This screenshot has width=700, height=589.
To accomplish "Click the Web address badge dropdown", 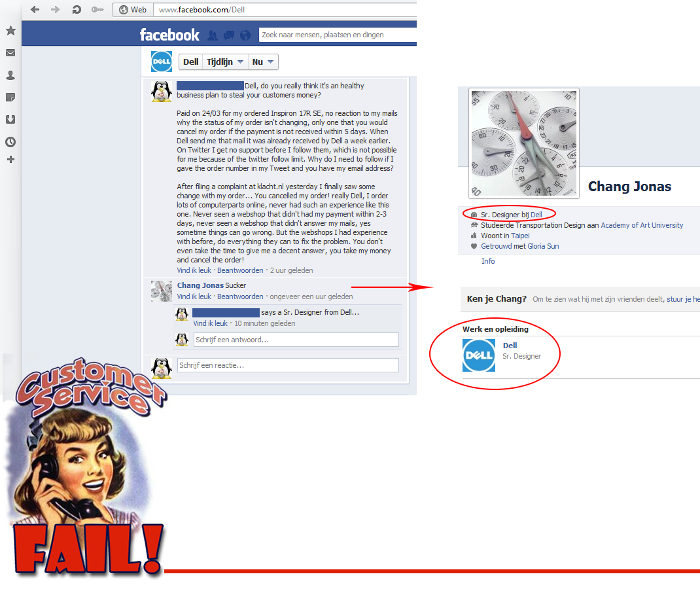I will pos(133,10).
